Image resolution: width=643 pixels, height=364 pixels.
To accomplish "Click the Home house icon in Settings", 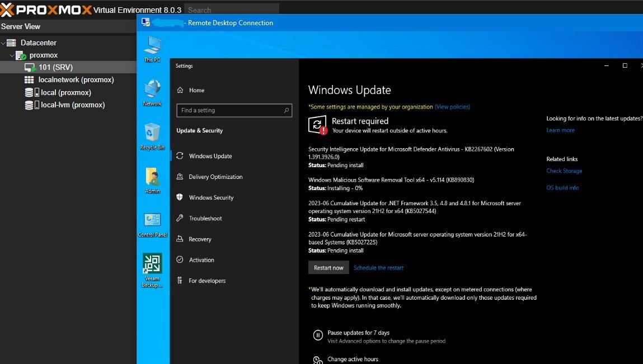I will (180, 90).
